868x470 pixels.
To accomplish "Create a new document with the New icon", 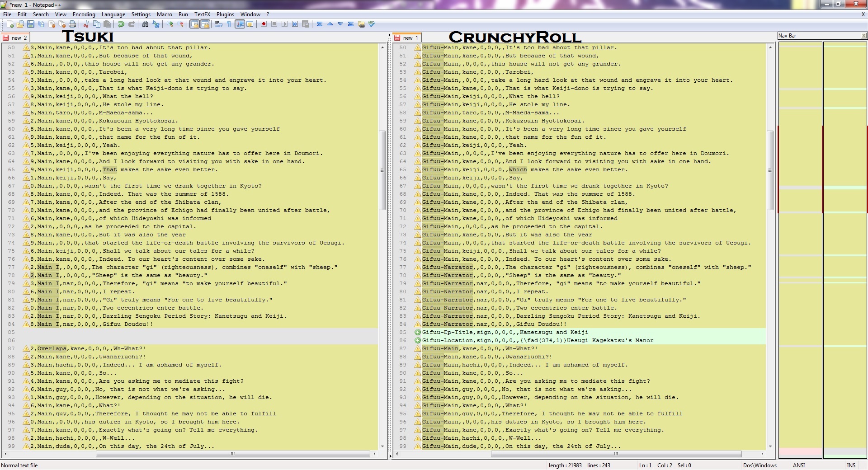I will coord(10,24).
